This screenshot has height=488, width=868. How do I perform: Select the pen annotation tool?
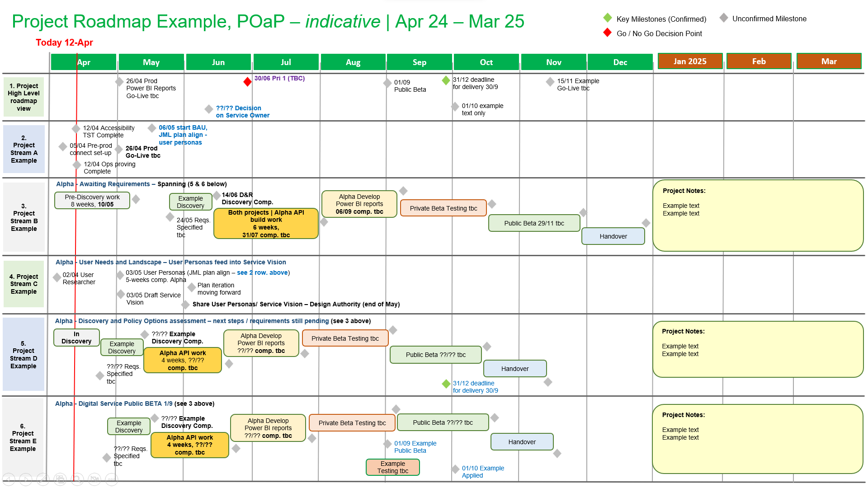43,479
